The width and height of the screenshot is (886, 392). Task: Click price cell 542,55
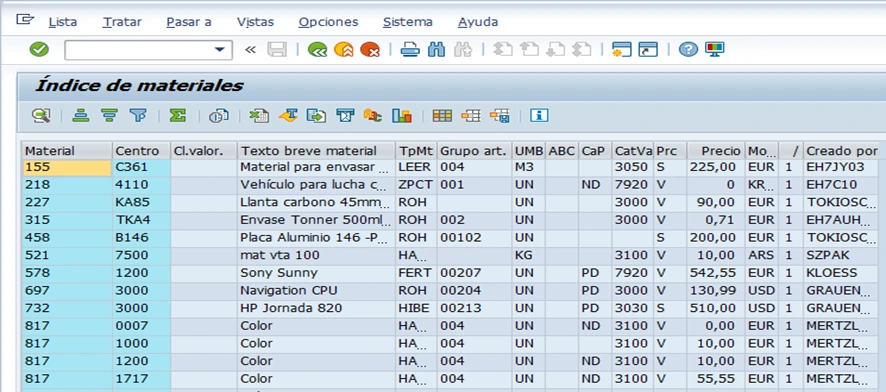[716, 273]
